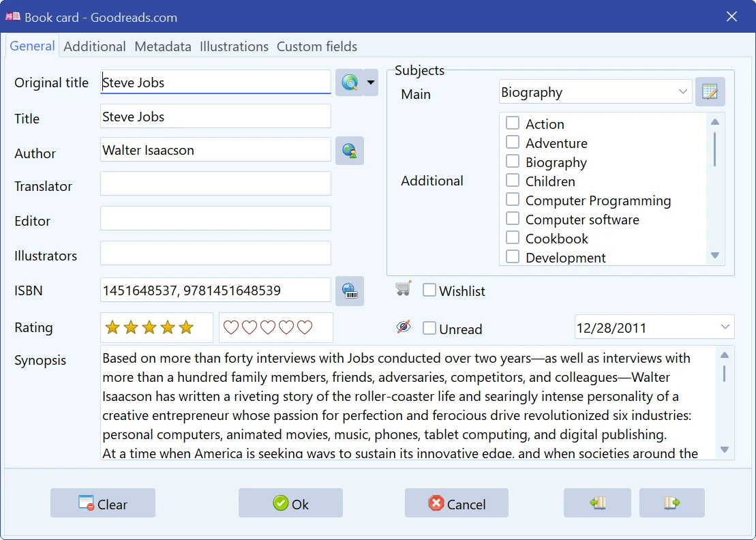Image resolution: width=756 pixels, height=540 pixels.
Task: Switch to the Additional tab
Action: tap(95, 46)
